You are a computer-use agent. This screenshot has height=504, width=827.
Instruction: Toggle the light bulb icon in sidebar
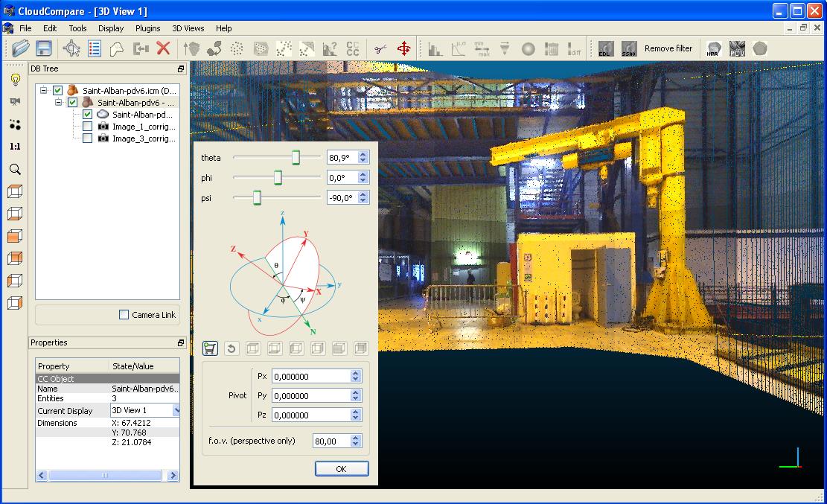point(15,80)
